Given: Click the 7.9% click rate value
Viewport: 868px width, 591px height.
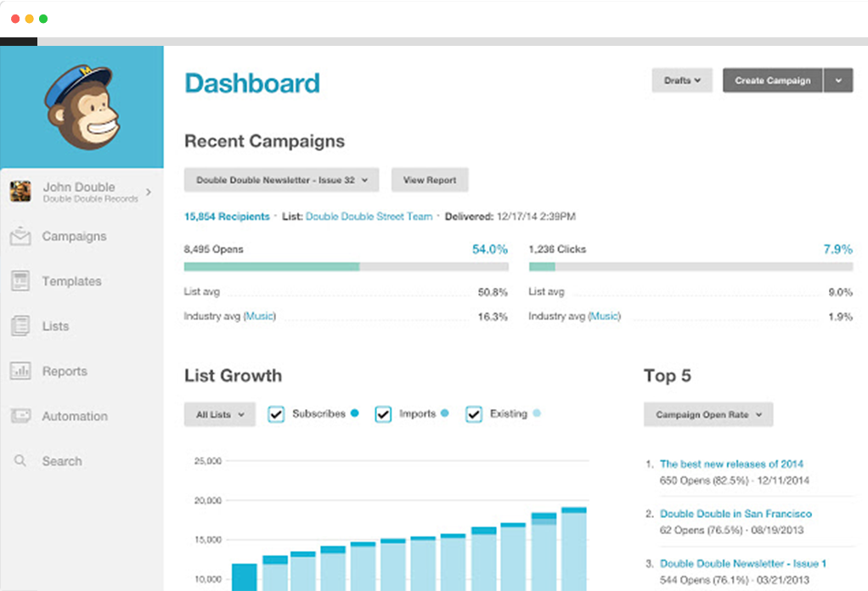Looking at the screenshot, I should click(838, 249).
